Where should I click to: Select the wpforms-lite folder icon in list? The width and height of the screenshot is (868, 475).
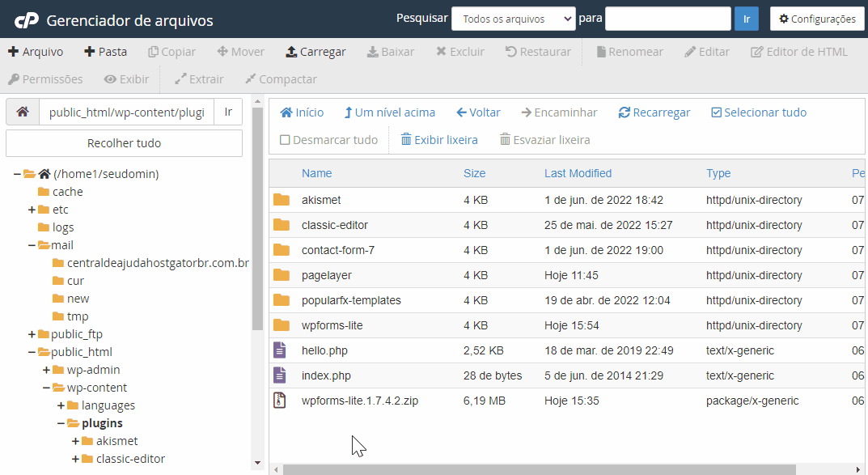point(282,325)
